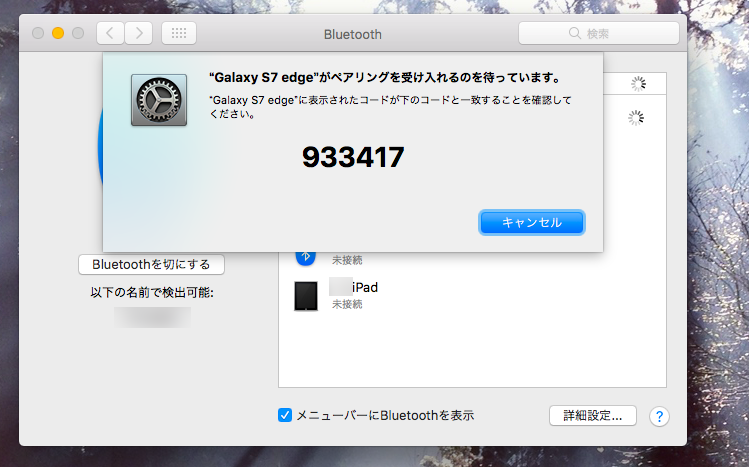Click the second loading spinner in the device list
The image size is (749, 467).
coord(635,118)
